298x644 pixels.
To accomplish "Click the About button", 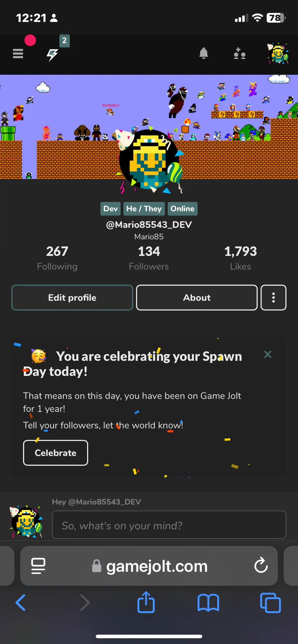I will click(x=197, y=298).
